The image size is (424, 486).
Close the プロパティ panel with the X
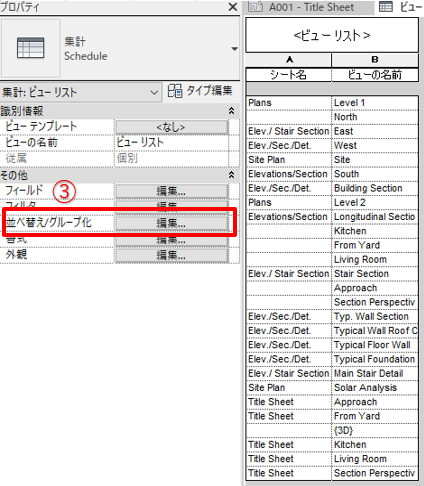pos(233,7)
